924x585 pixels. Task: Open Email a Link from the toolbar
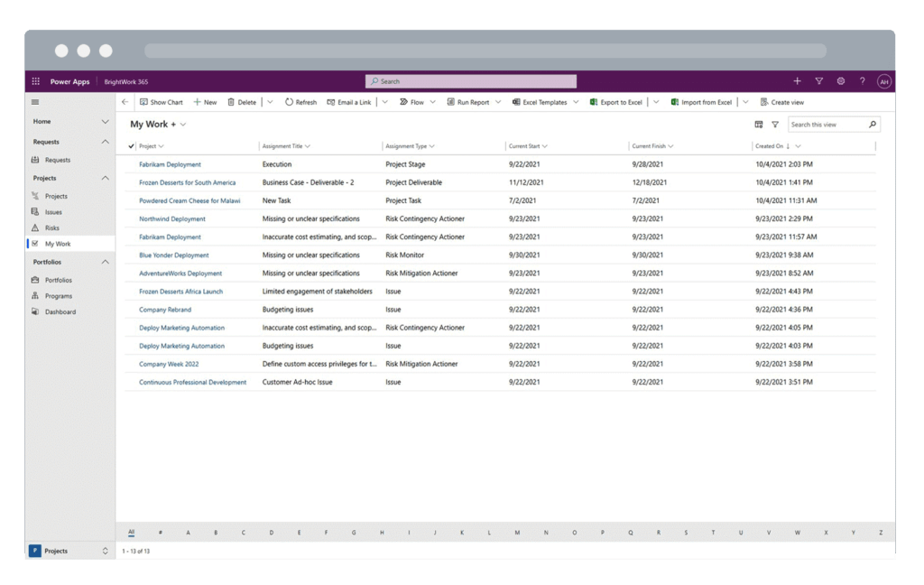[352, 101]
